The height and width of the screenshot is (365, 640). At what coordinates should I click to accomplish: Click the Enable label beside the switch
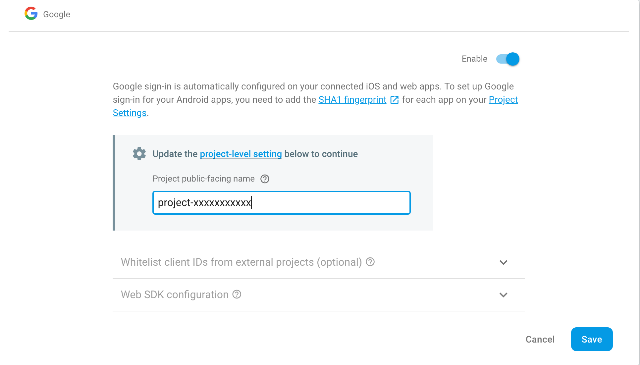(x=474, y=59)
